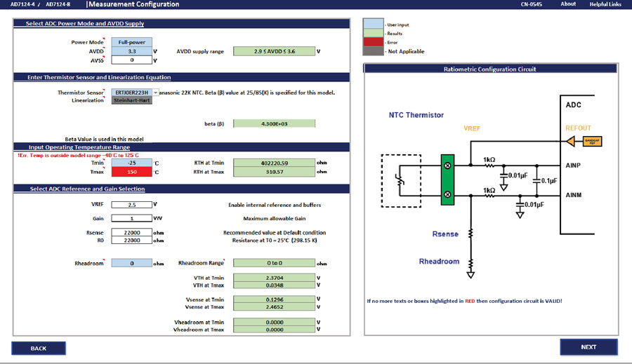Click the AINM pin label
This screenshot has height=364, width=632.
(x=573, y=195)
